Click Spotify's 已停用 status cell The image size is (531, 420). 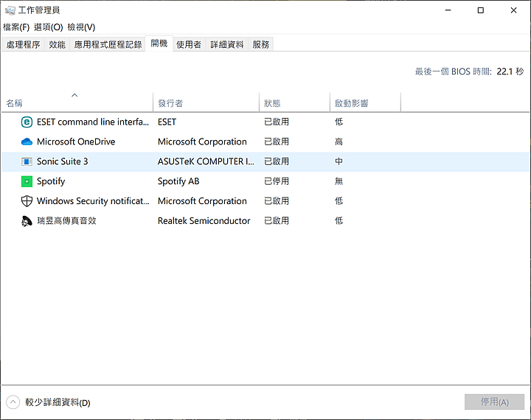(x=277, y=181)
